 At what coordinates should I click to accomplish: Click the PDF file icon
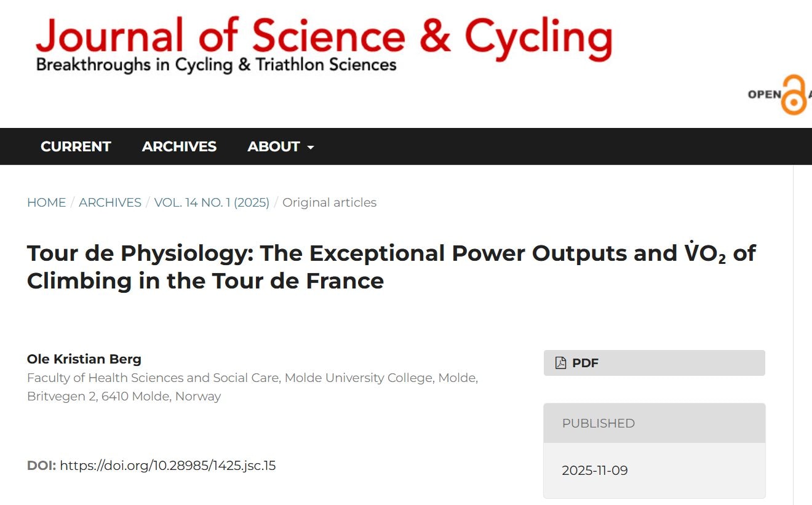pyautogui.click(x=560, y=363)
